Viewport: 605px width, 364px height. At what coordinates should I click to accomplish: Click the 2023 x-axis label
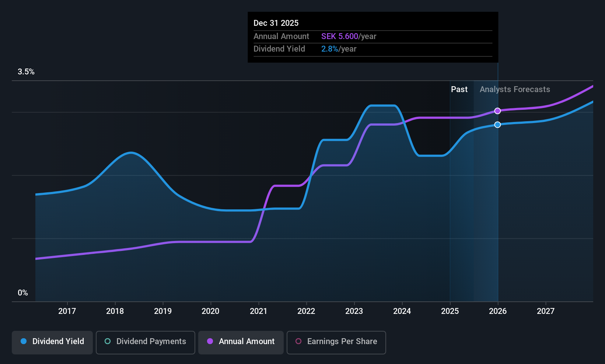coord(354,311)
